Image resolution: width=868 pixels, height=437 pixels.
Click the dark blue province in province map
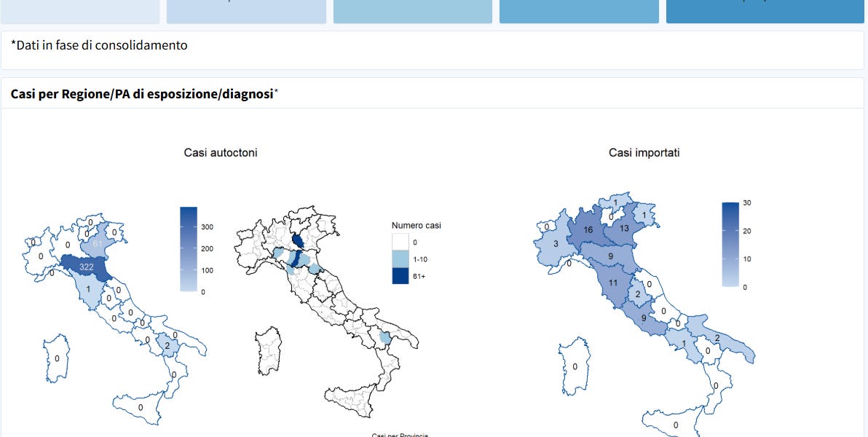click(x=298, y=241)
